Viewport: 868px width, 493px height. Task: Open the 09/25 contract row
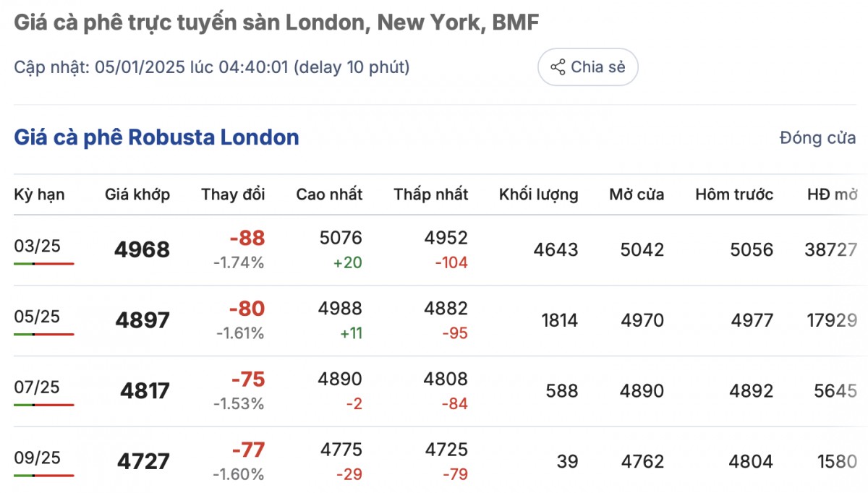point(37,458)
